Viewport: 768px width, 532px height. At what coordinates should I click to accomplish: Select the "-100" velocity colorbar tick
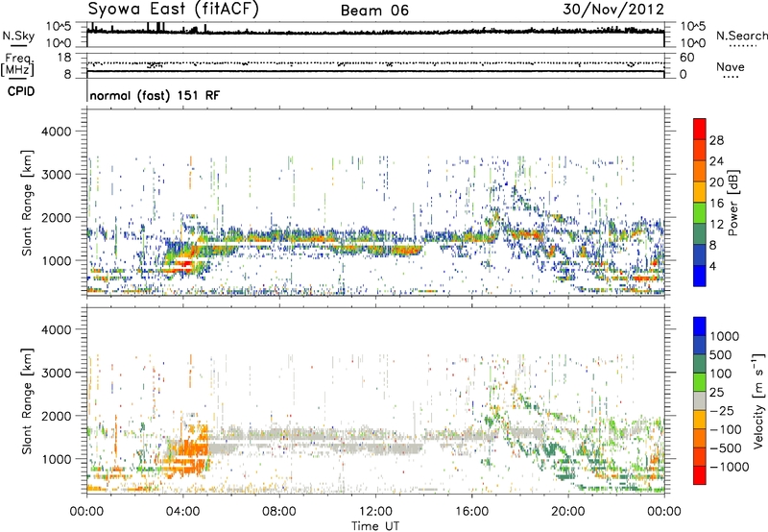point(726,429)
